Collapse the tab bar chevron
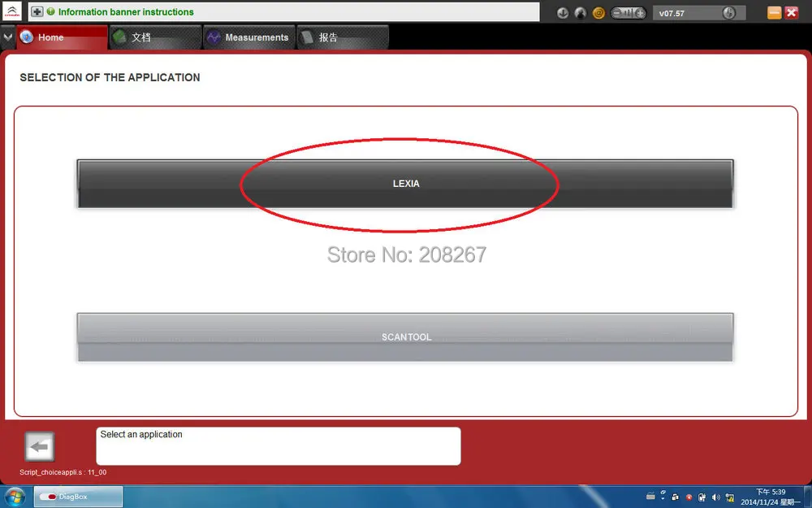The width and height of the screenshot is (812, 508). click(8, 37)
